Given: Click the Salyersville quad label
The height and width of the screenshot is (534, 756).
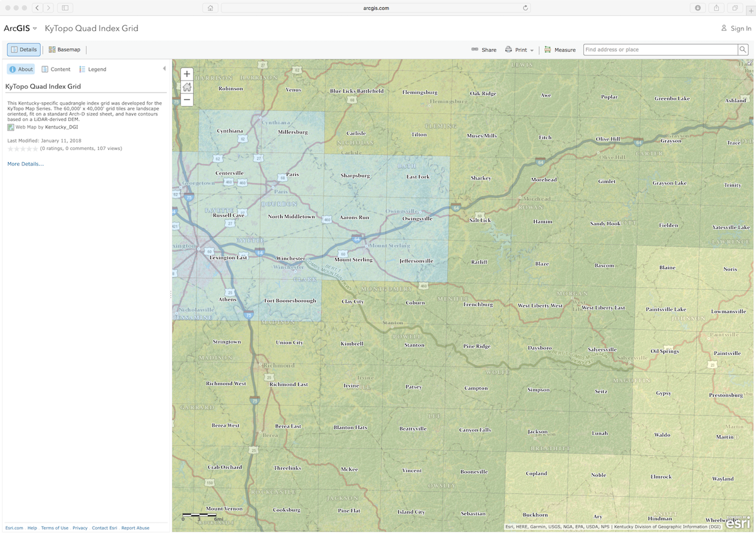Looking at the screenshot, I should point(602,349).
